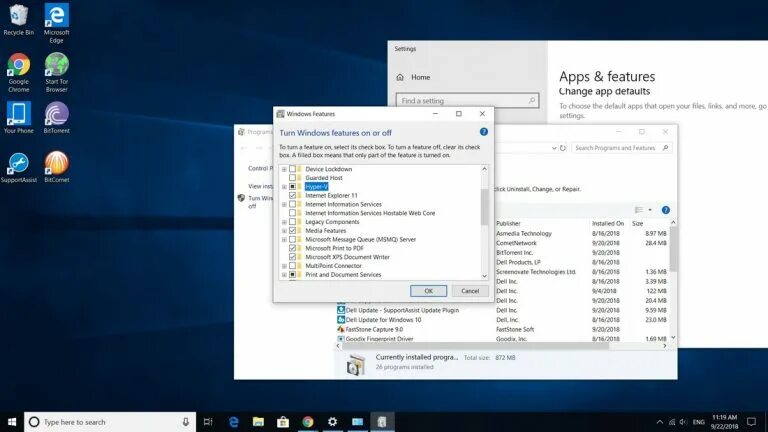Click the Find a setting search box

pos(467,100)
